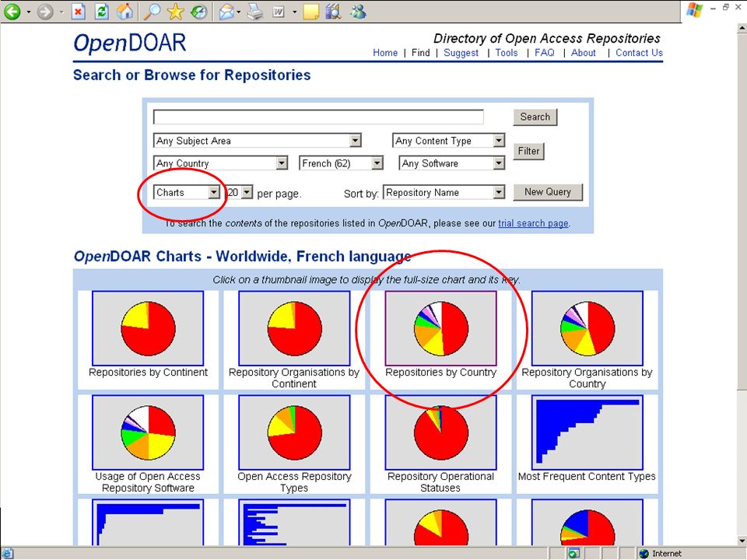Open Contact Us in site navigation

tap(639, 53)
